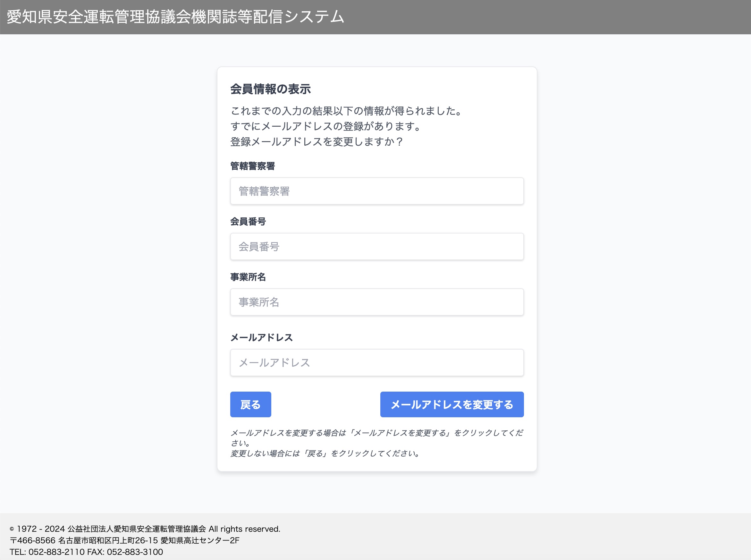Click the 〒466-8566 postal address in the footer
Screen dimensions: 751x560
click(125, 540)
